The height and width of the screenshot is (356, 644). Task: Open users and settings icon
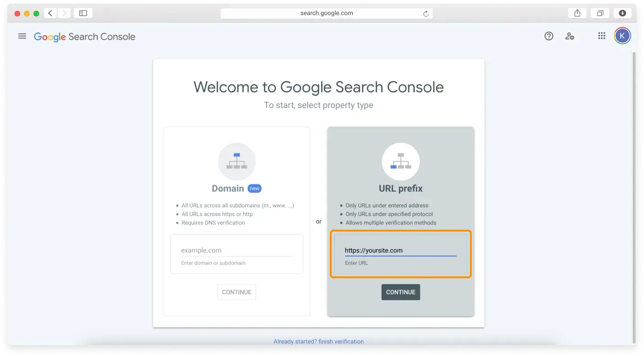(x=570, y=36)
